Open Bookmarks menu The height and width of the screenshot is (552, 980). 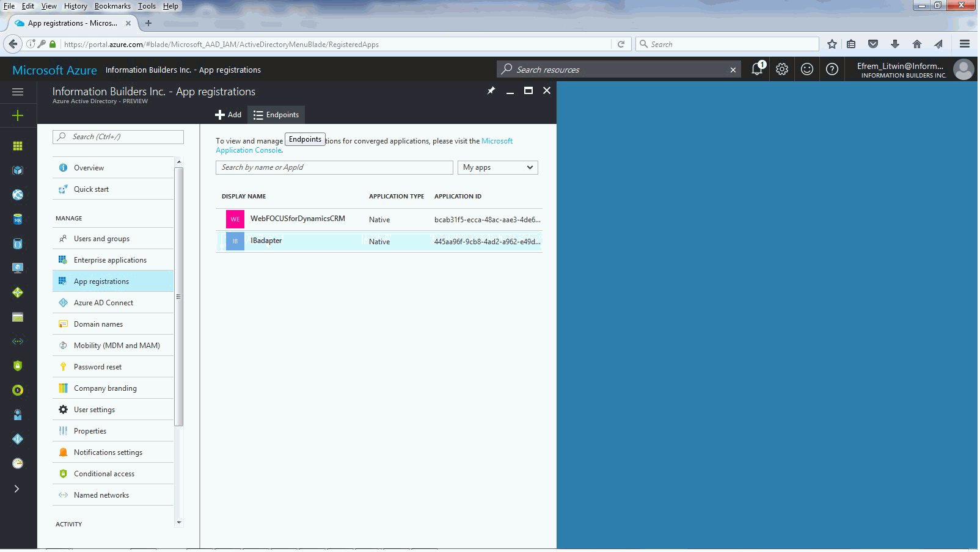[112, 6]
